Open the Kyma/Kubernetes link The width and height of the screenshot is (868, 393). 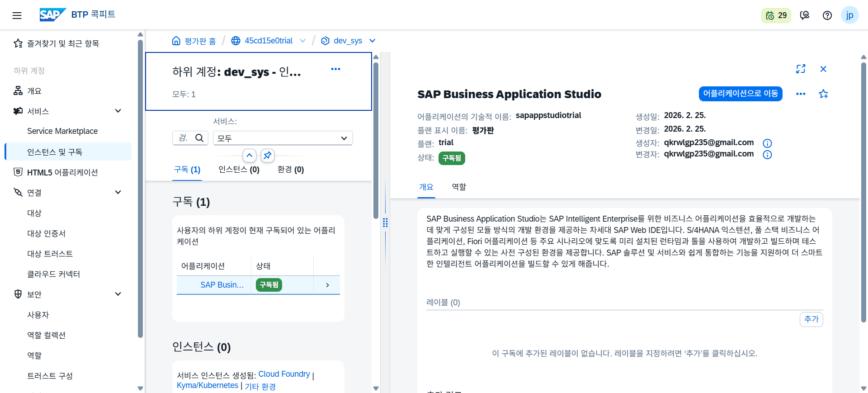208,385
